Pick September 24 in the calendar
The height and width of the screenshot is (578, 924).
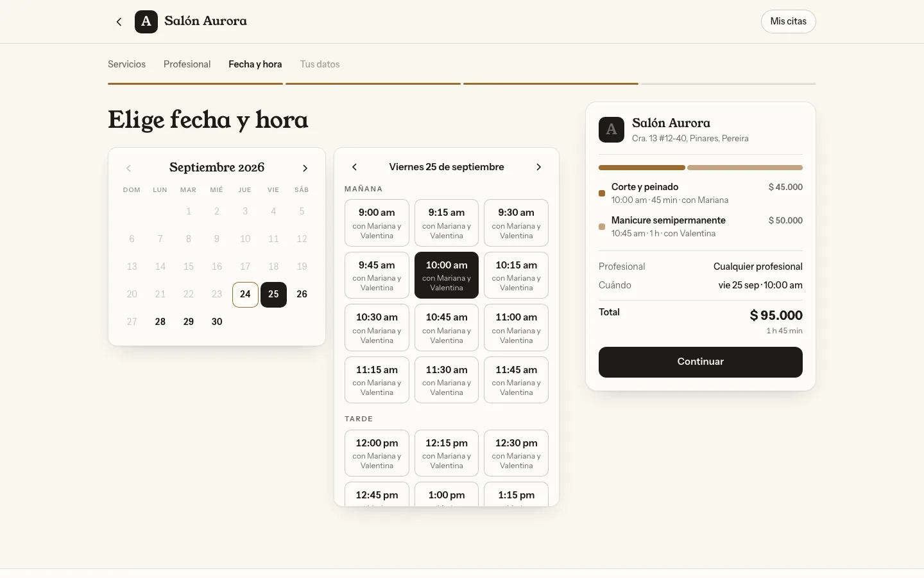[245, 294]
